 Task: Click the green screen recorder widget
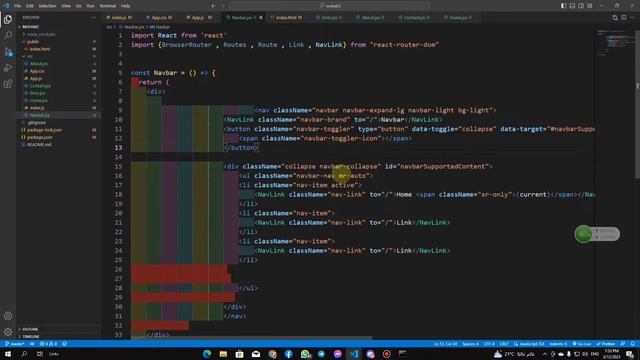coord(597,234)
